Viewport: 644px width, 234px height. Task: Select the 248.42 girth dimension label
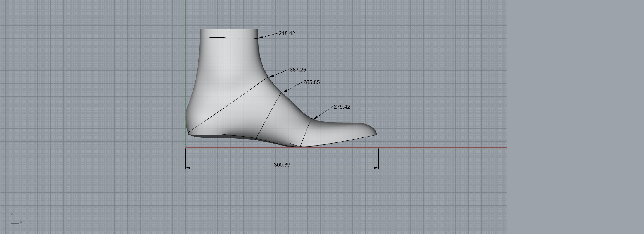pos(287,33)
